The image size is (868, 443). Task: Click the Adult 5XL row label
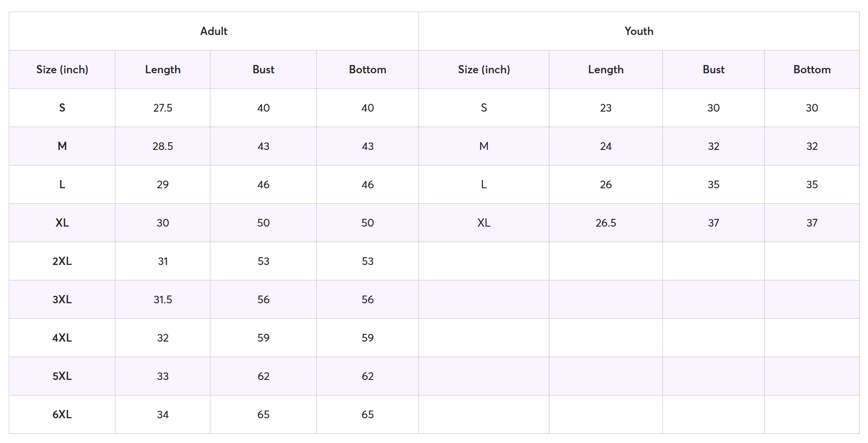62,376
